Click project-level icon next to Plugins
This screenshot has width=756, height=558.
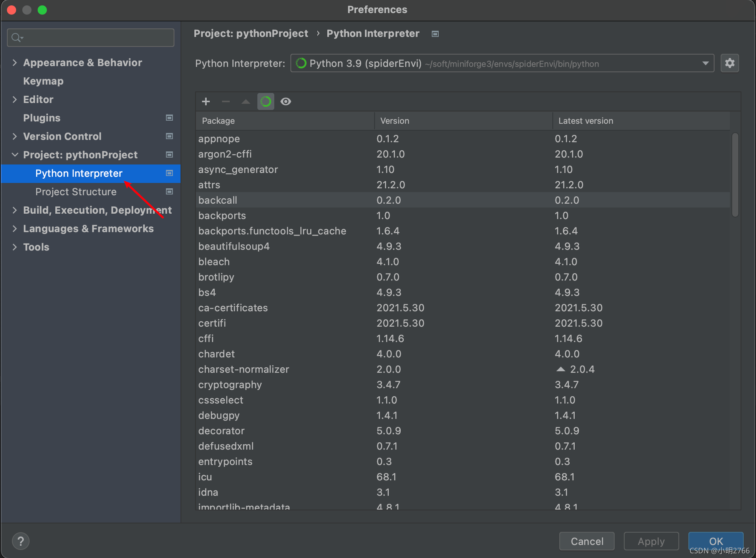point(169,118)
